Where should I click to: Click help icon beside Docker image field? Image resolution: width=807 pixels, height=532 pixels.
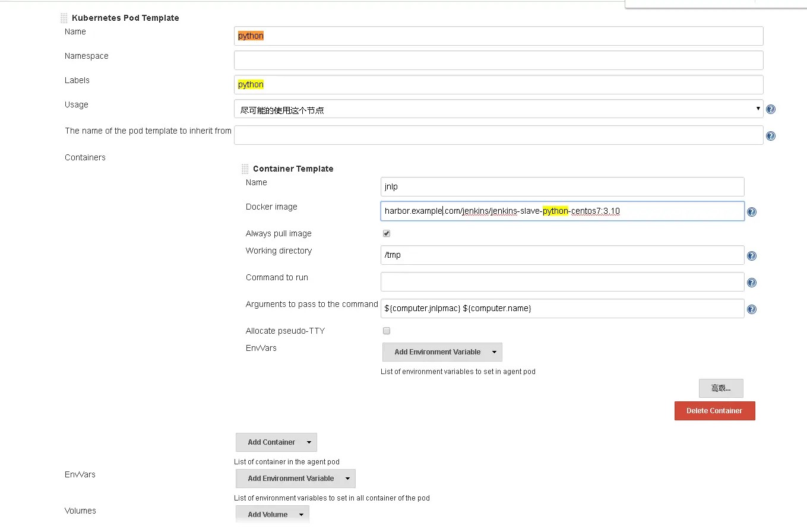tap(751, 212)
